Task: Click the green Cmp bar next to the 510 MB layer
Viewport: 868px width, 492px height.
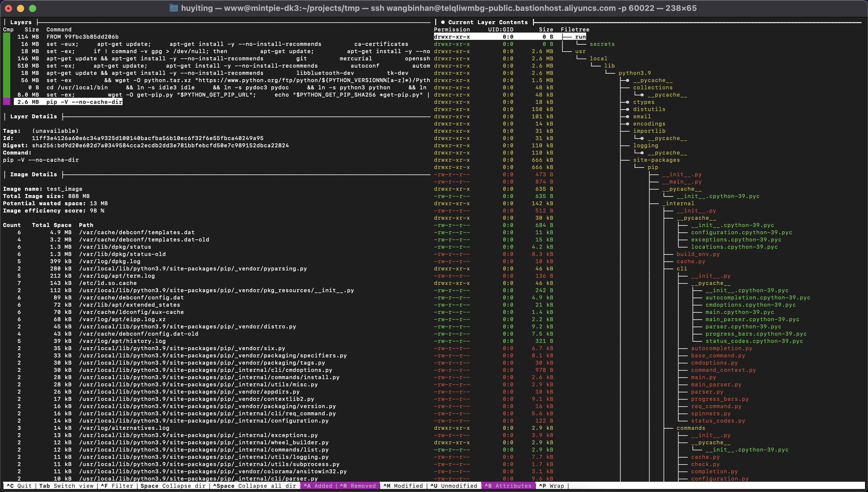Action: 6,66
